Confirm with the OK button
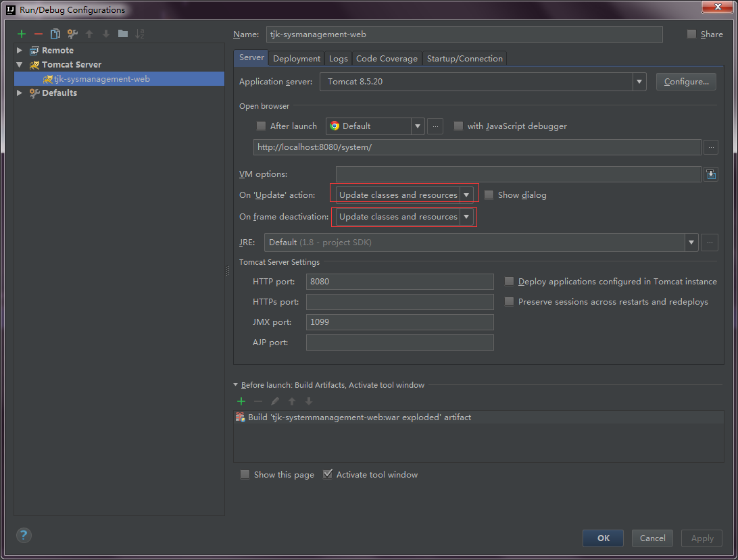Screen dimensions: 738x560 [604, 538]
